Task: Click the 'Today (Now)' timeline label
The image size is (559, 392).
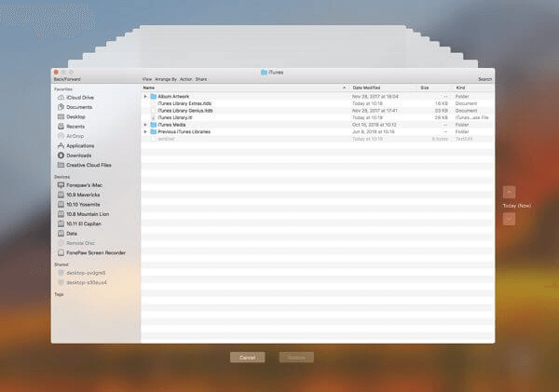Action: click(x=516, y=206)
